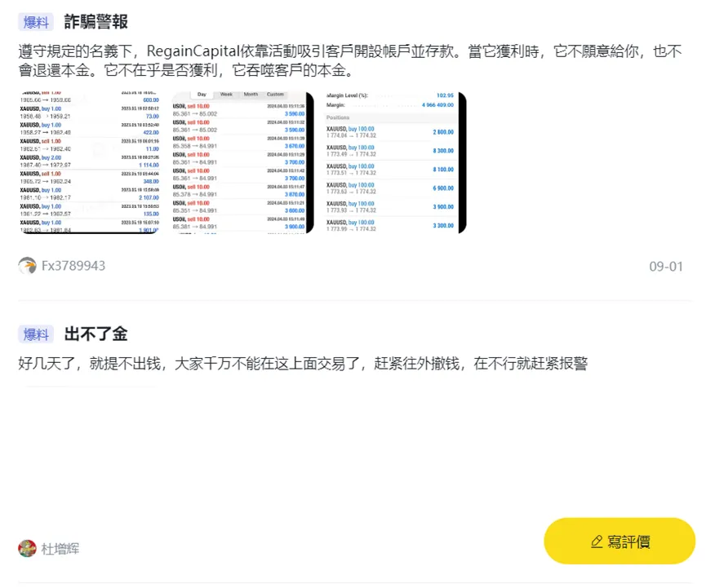706x588 pixels.
Task: Click the 09-01 post date
Action: (666, 267)
